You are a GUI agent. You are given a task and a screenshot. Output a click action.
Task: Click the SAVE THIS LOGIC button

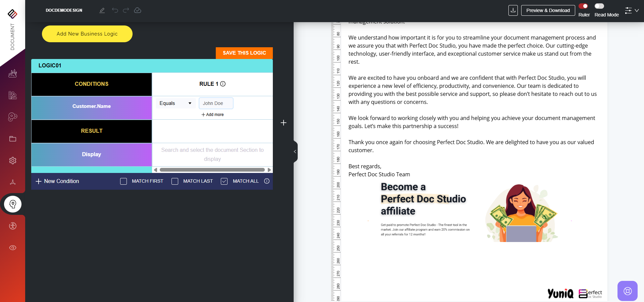coord(244,53)
